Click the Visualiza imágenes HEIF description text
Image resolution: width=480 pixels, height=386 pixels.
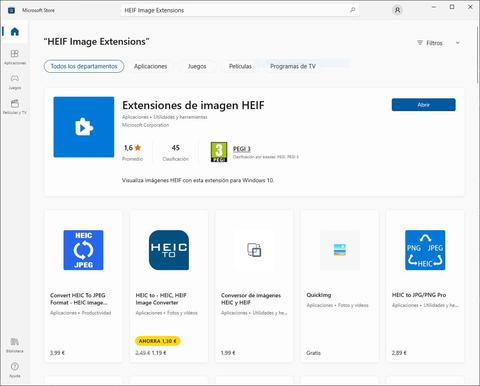click(x=198, y=180)
